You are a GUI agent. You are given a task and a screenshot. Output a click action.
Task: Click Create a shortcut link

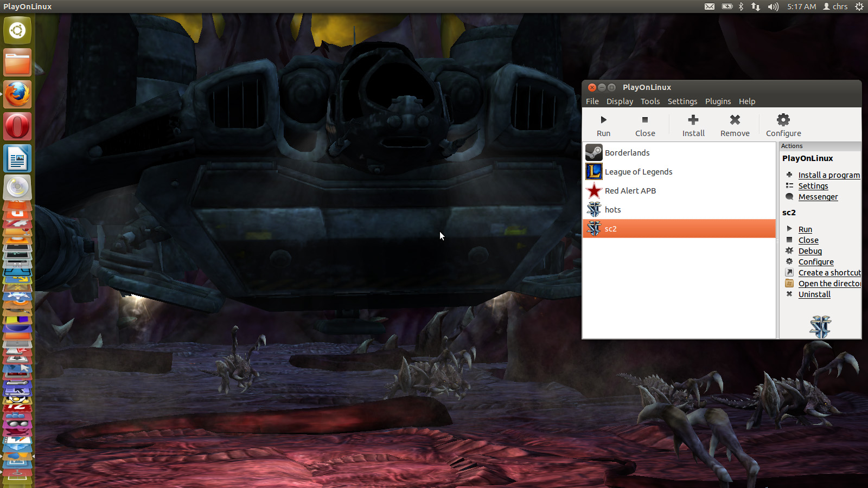(829, 273)
